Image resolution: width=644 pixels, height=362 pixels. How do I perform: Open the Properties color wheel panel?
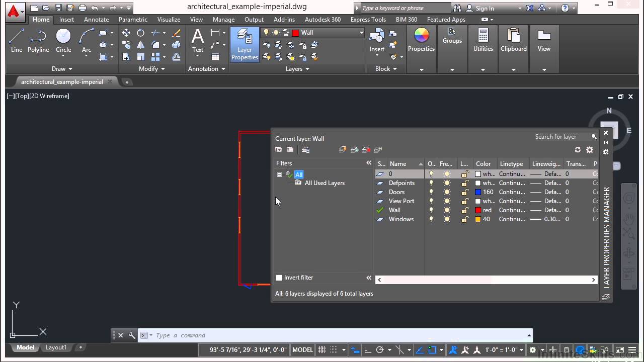pos(421,40)
